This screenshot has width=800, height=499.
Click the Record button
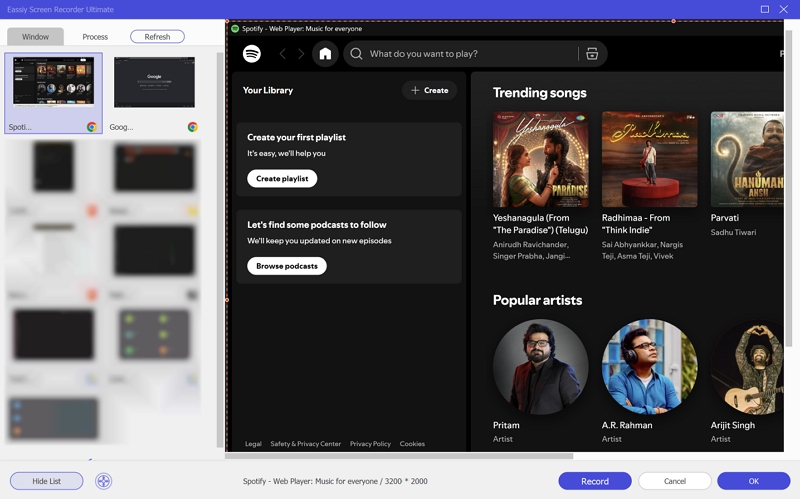point(595,481)
